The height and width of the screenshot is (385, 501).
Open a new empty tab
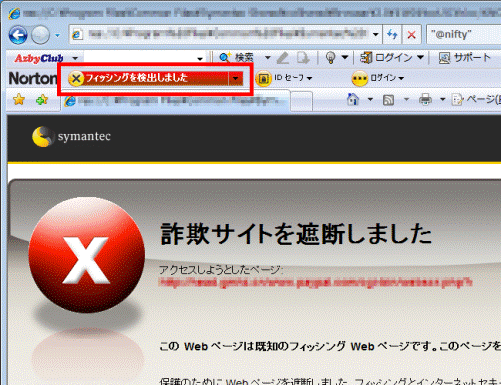tap(301, 101)
